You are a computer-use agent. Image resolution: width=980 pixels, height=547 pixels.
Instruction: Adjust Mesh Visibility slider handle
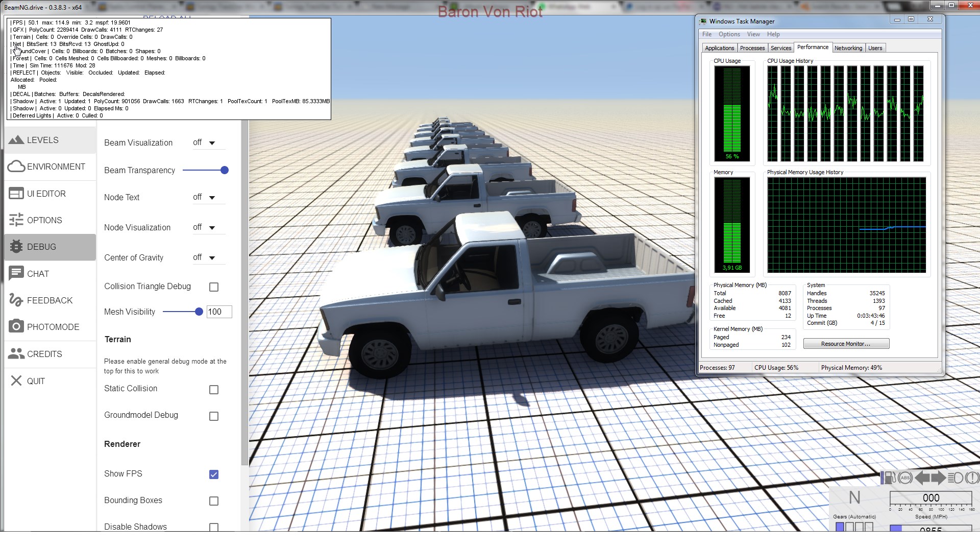coord(199,312)
